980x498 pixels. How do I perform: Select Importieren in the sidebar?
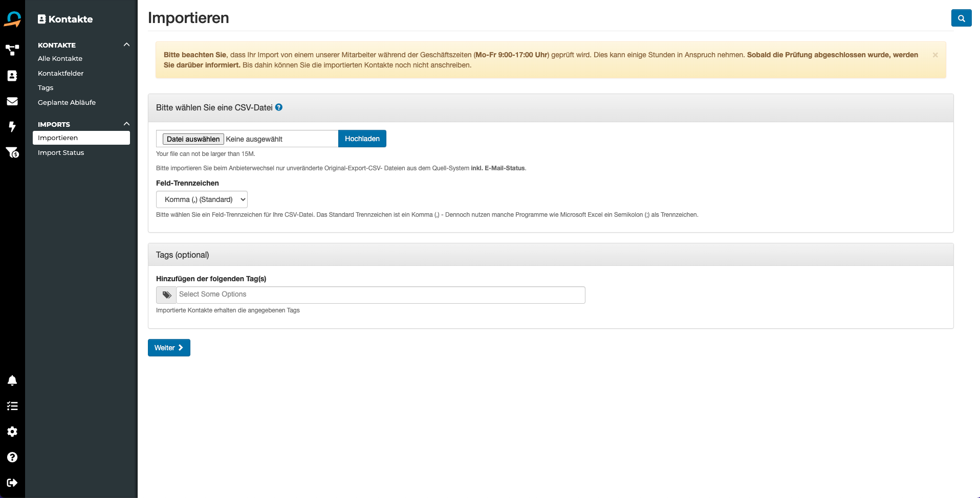pyautogui.click(x=81, y=138)
